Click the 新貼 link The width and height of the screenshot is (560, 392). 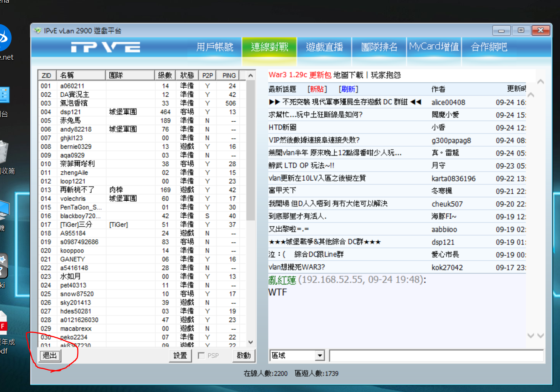(317, 89)
